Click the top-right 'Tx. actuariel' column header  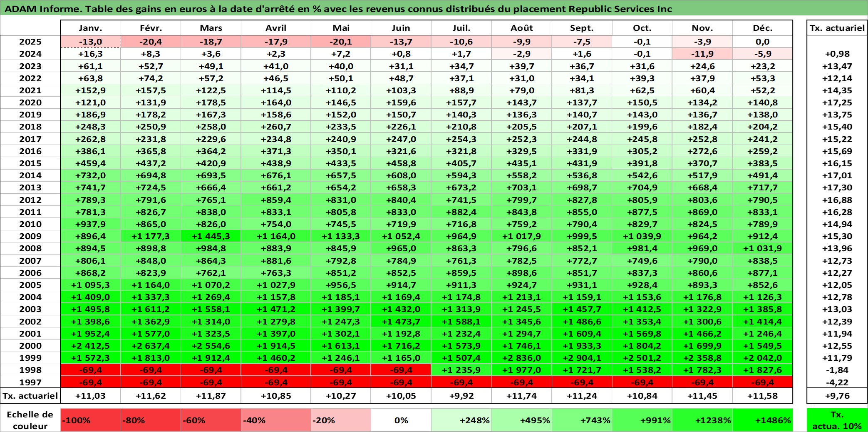(x=837, y=28)
